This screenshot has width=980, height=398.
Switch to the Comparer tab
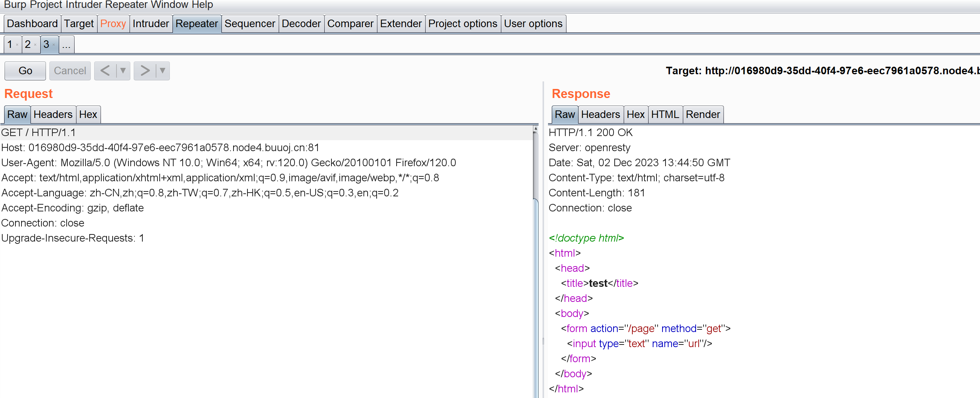(x=350, y=24)
